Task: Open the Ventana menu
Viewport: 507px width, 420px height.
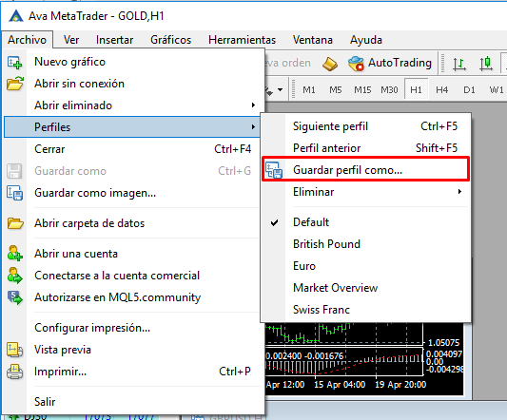Action: [x=313, y=40]
